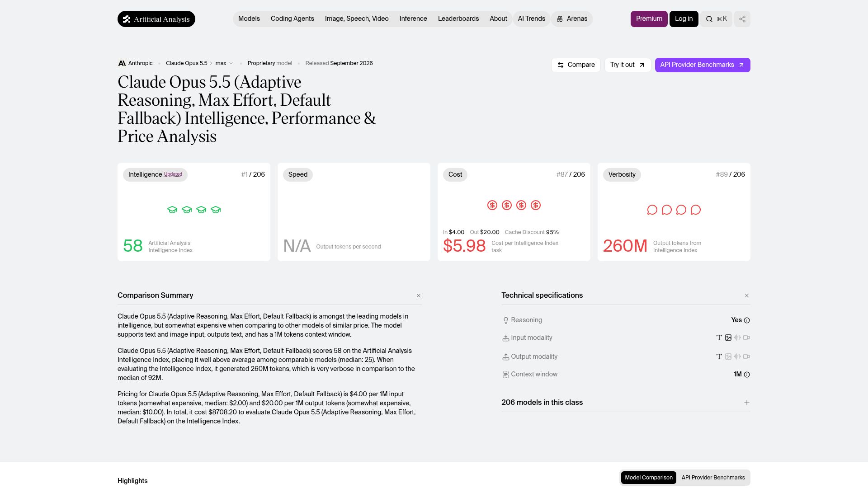Open the Models menu
This screenshot has height=488, width=868.
[x=249, y=19]
